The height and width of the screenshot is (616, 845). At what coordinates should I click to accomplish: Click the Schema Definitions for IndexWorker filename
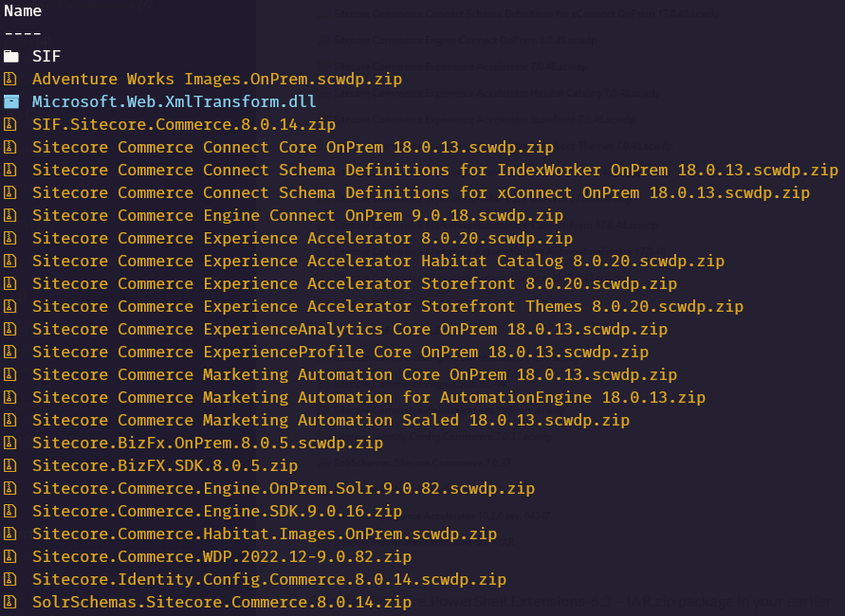(x=435, y=170)
